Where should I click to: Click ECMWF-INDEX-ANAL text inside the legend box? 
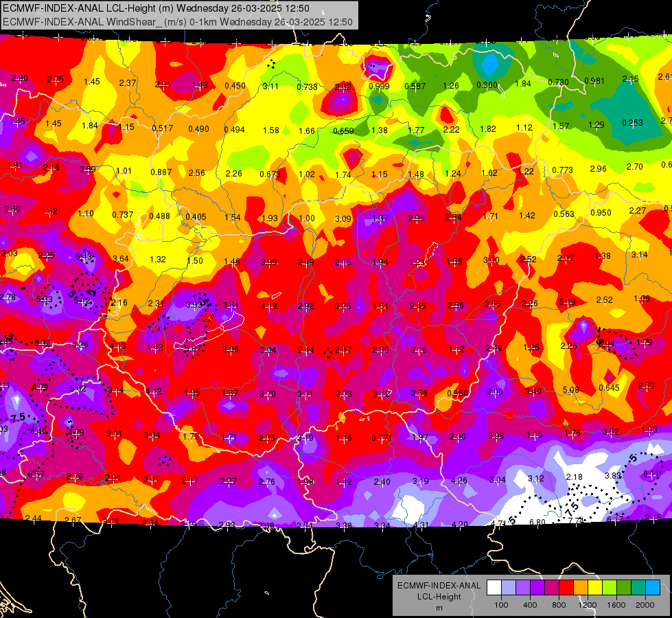tap(439, 586)
